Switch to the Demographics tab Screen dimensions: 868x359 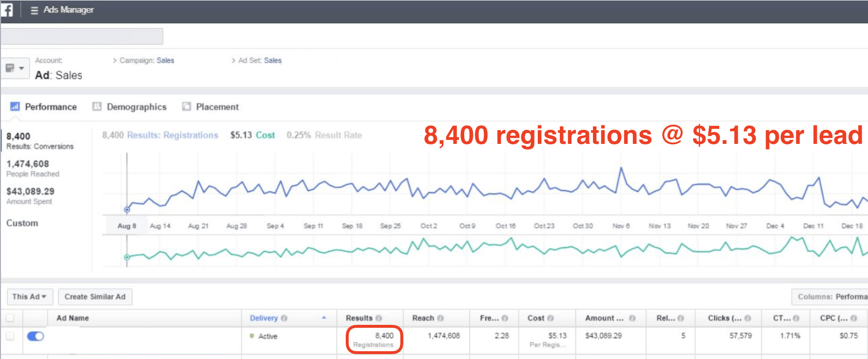click(137, 107)
